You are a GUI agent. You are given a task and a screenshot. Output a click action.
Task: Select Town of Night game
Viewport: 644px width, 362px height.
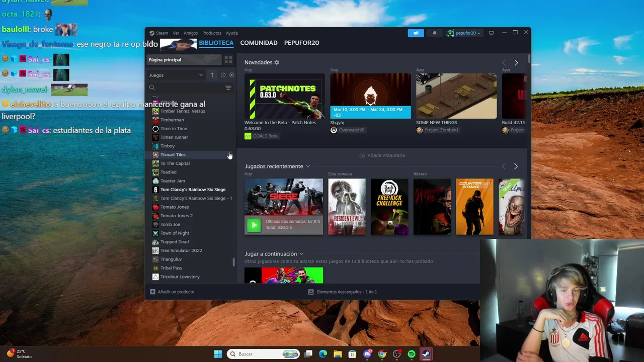(x=175, y=233)
